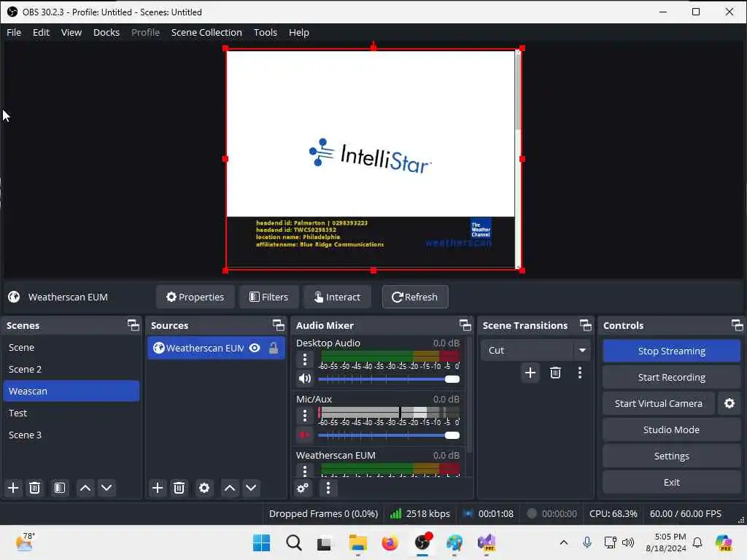Image resolution: width=747 pixels, height=560 pixels.
Task: Open Mic/Aux options three-dot menu
Action: (x=305, y=415)
